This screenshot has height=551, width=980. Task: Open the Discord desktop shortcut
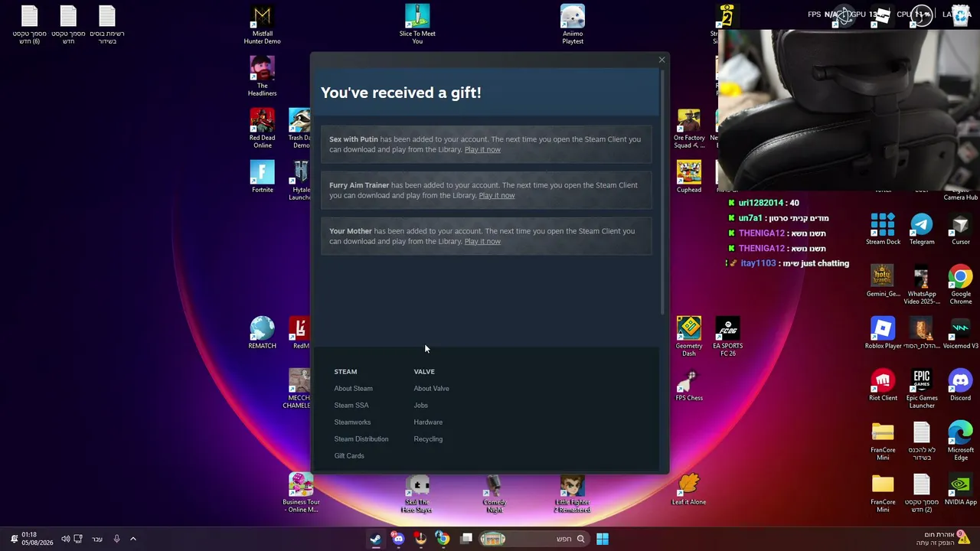click(x=960, y=385)
